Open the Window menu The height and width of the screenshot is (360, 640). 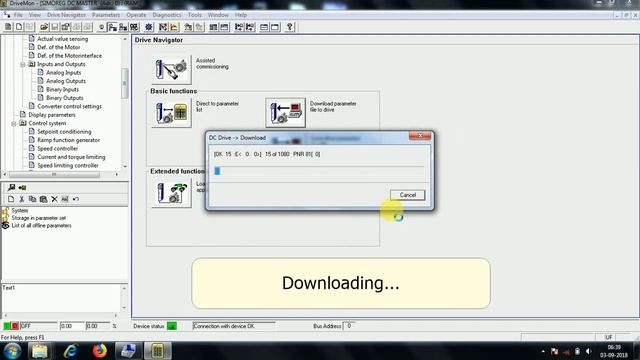pyautogui.click(x=218, y=15)
